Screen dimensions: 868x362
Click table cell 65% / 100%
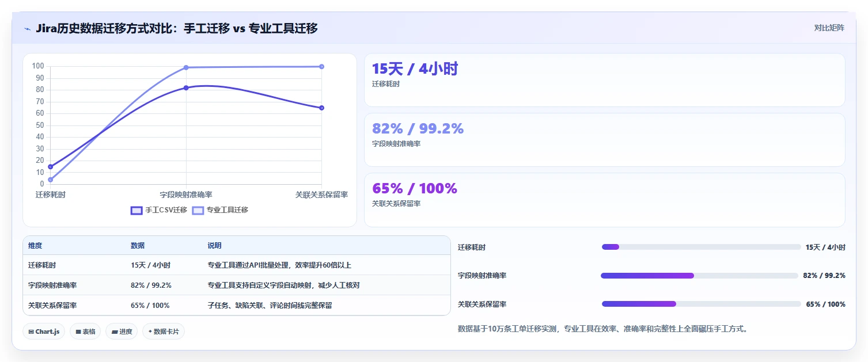tap(150, 306)
